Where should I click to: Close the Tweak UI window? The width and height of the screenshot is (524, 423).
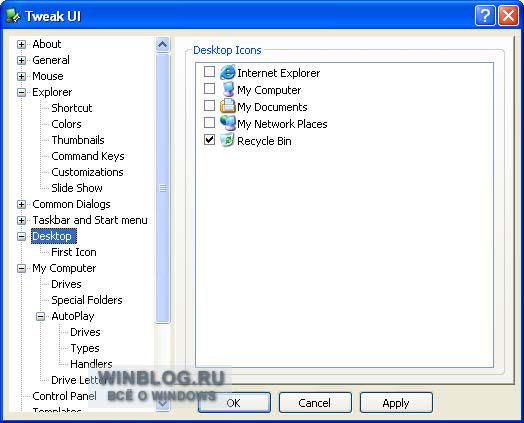pyautogui.click(x=508, y=15)
